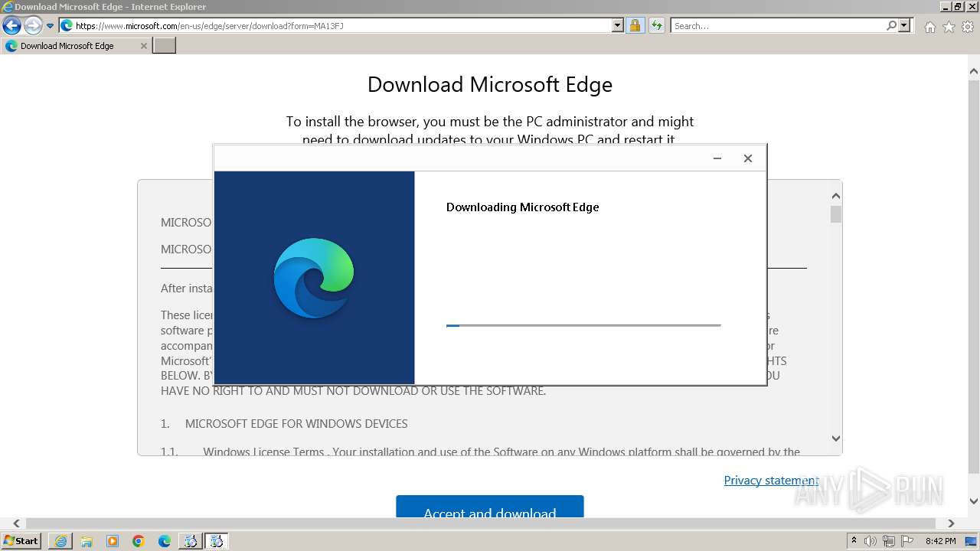Open Internet Explorer from taskbar

(60, 541)
